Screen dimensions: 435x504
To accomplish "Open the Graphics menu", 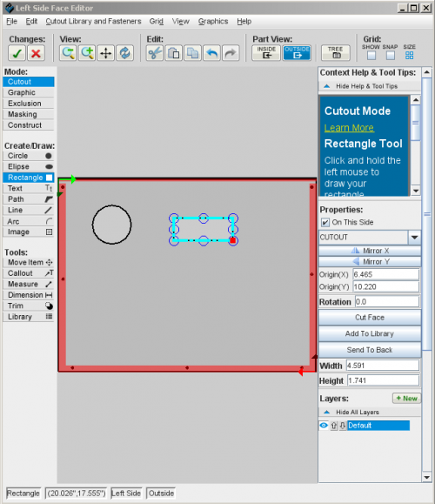I will pos(213,21).
